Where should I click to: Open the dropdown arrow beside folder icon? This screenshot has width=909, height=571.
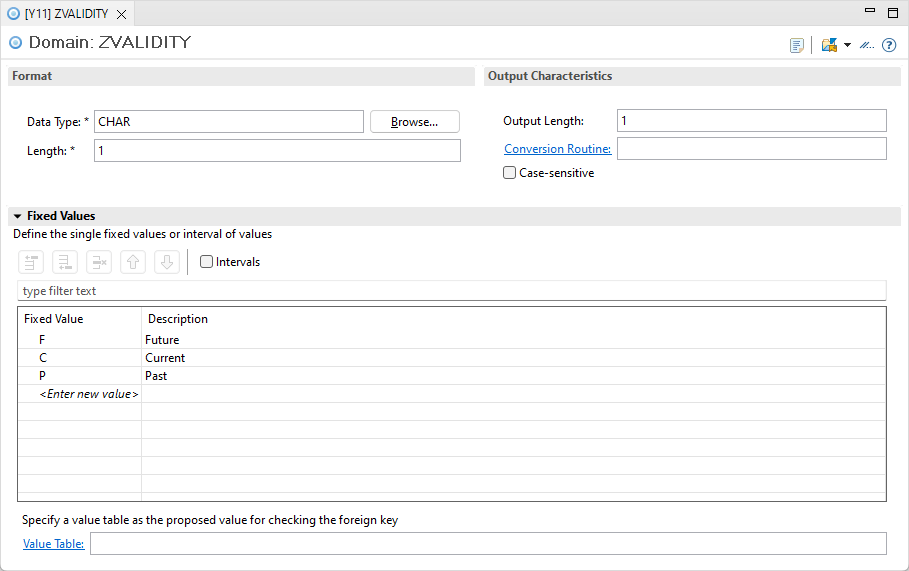(847, 45)
